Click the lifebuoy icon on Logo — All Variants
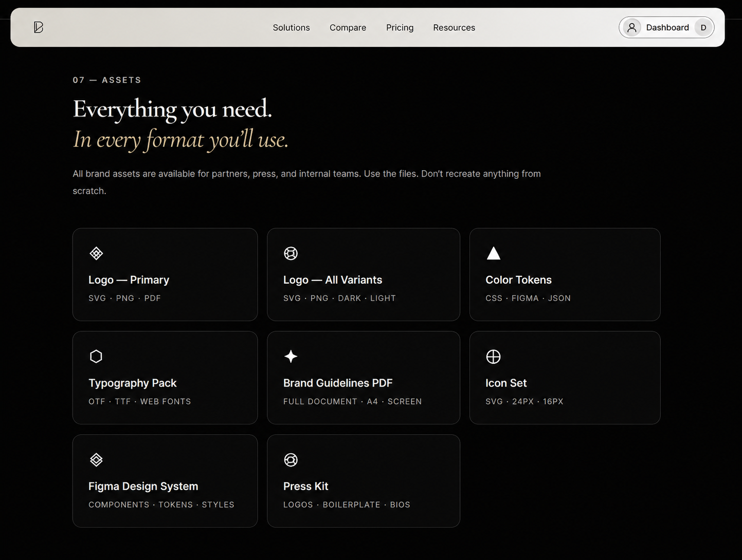 [291, 253]
